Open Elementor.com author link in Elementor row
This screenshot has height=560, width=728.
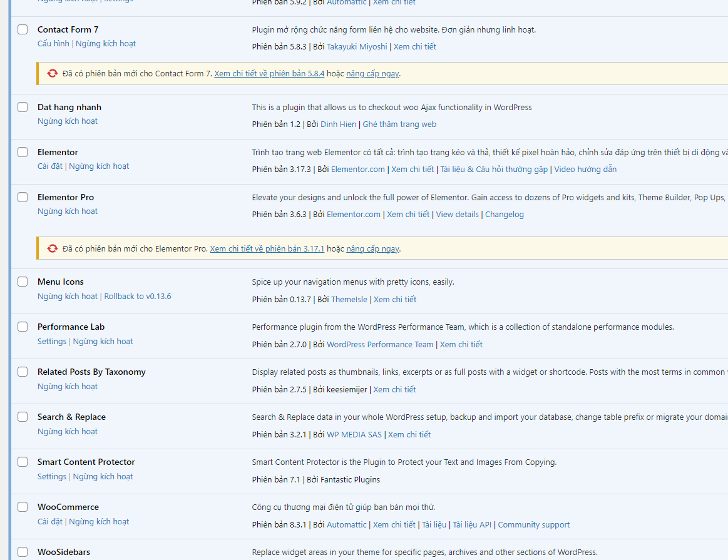[x=358, y=169]
